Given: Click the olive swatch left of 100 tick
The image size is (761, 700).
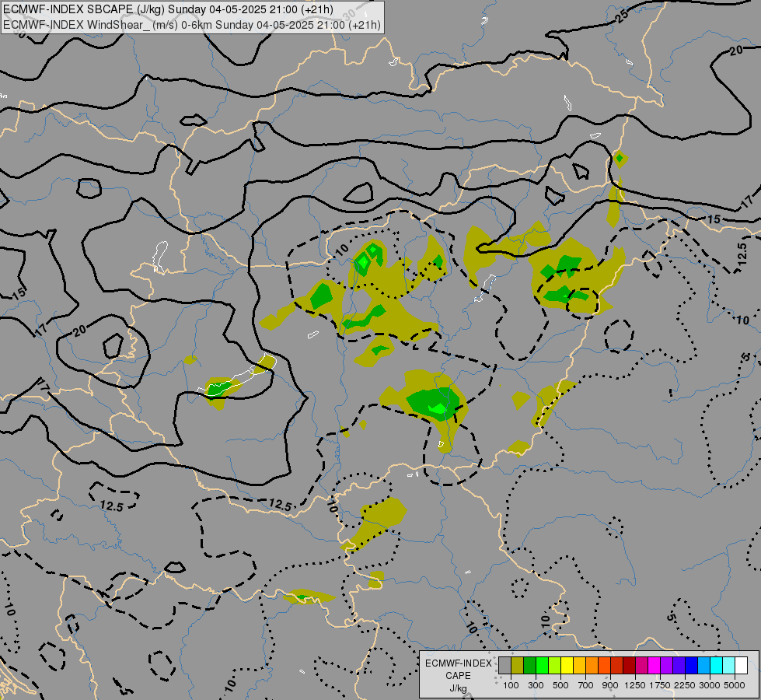Looking at the screenshot, I should [518, 666].
